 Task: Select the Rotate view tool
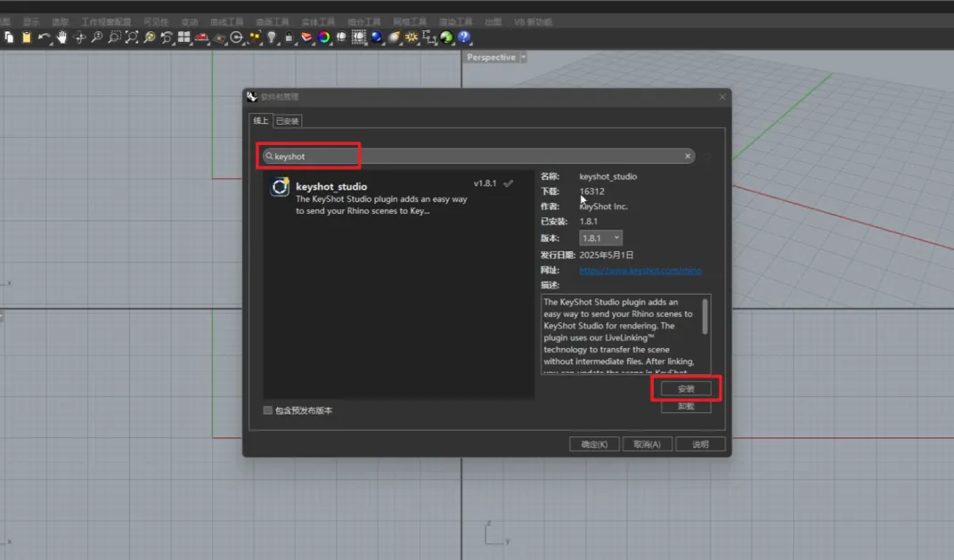[79, 37]
